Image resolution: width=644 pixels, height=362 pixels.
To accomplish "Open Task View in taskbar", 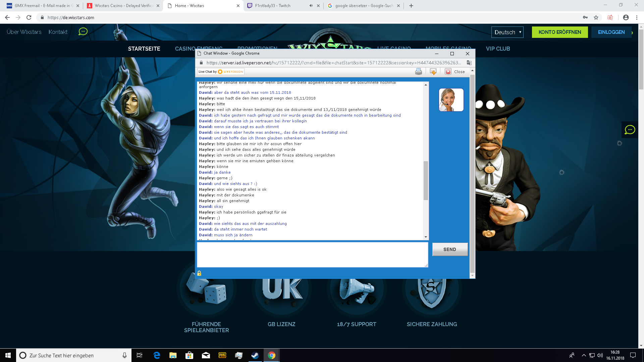I will 140,355.
